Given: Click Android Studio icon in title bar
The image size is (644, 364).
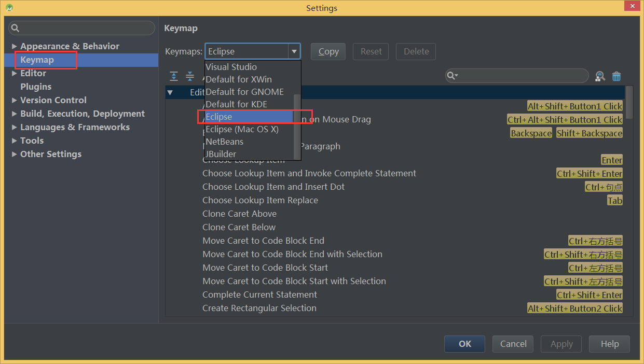Looking at the screenshot, I should click(x=9, y=8).
